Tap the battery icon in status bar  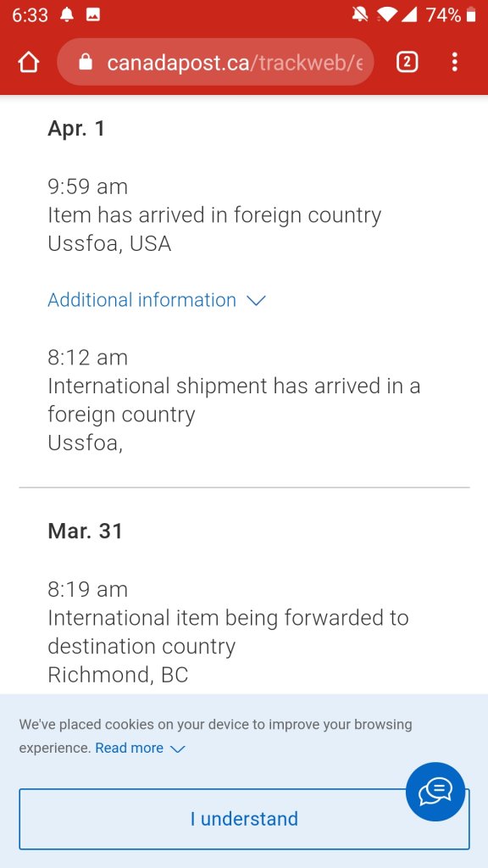tap(471, 15)
